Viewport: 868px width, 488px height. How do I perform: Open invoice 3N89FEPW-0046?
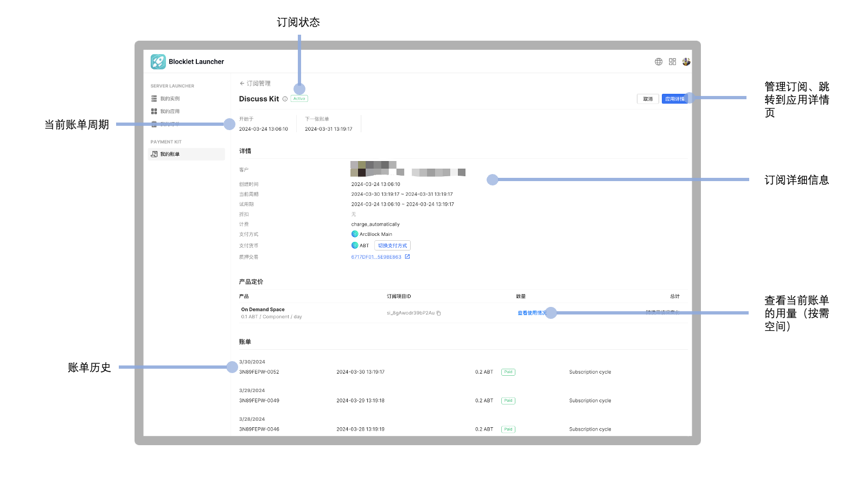tap(259, 429)
